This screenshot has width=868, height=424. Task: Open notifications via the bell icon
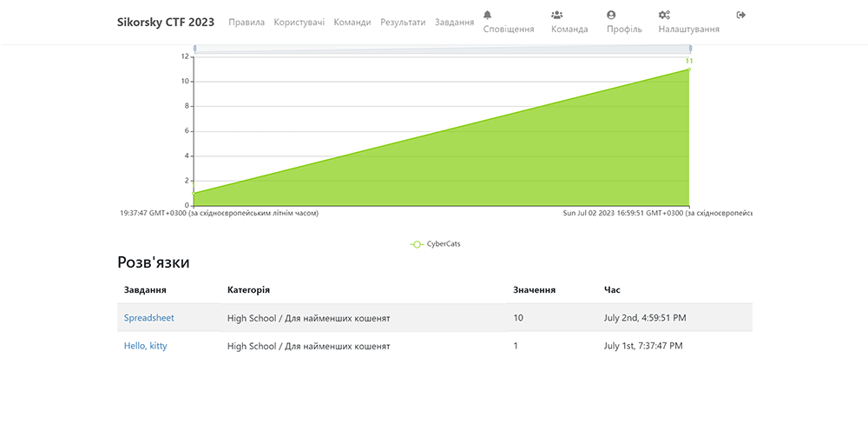click(x=487, y=15)
